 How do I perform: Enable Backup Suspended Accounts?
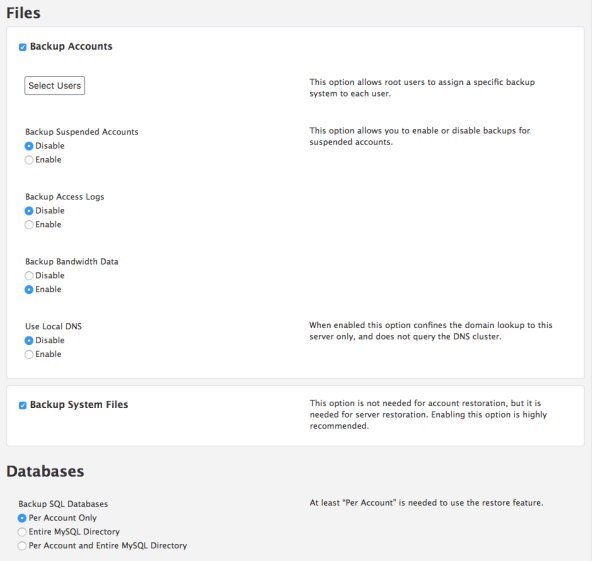pyautogui.click(x=29, y=160)
